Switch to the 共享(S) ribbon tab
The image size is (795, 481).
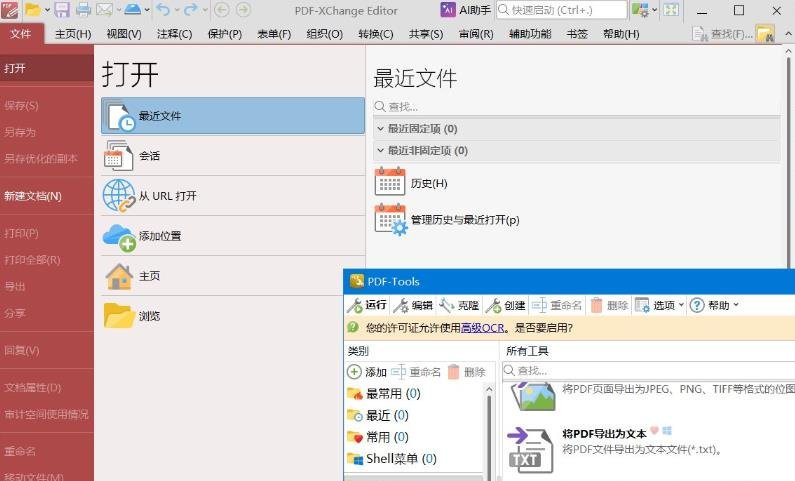pos(426,34)
